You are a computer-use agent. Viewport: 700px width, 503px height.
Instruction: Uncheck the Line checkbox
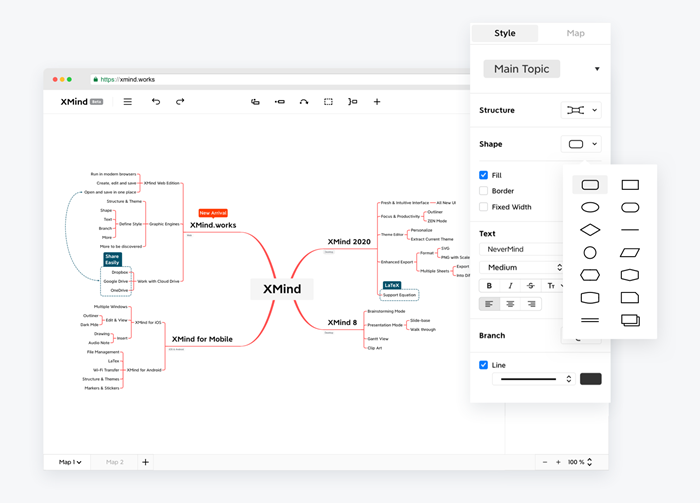click(x=483, y=365)
